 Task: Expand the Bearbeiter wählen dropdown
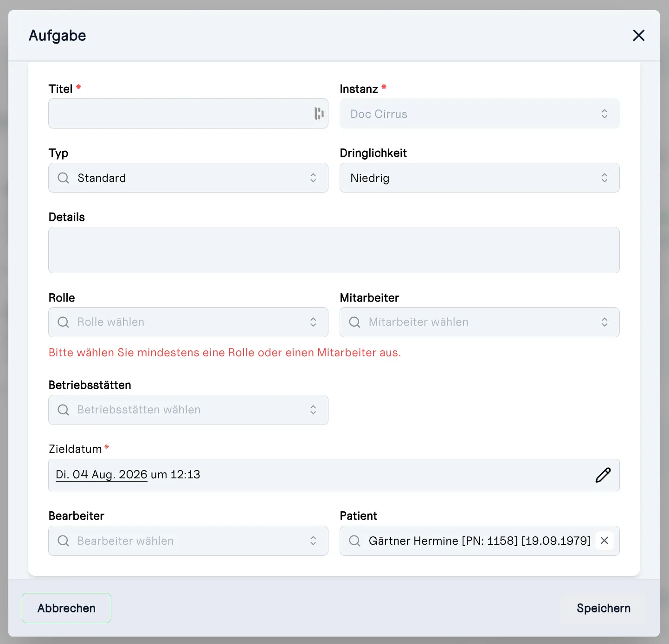coord(188,541)
